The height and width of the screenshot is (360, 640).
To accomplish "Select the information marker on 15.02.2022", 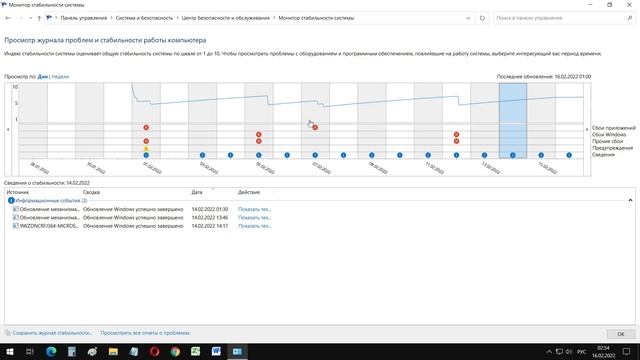I will [541, 155].
